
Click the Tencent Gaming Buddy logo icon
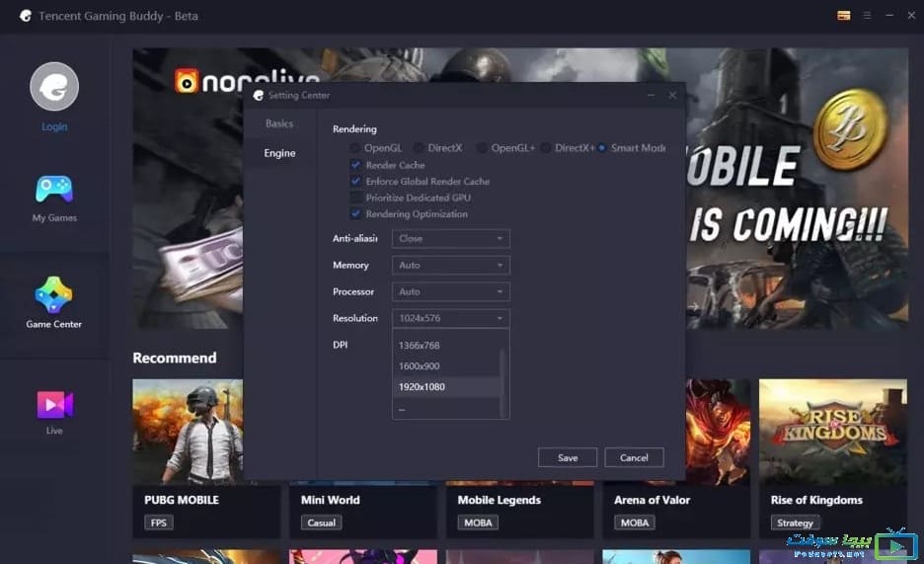coord(26,16)
